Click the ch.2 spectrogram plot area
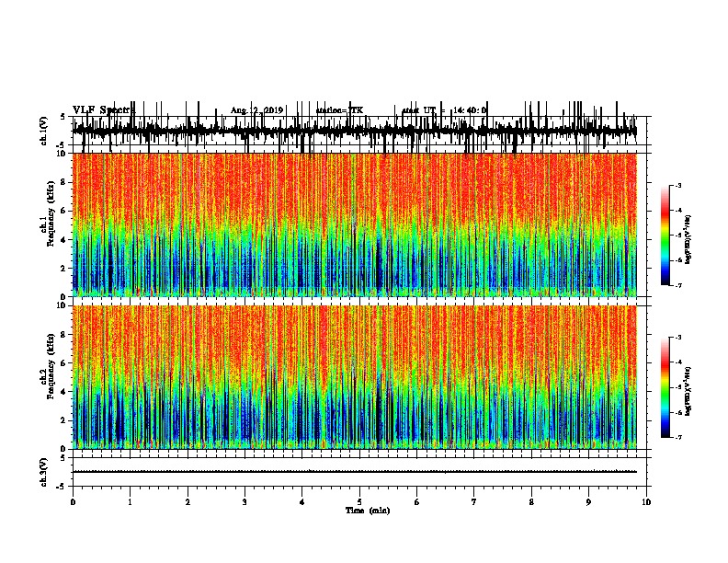 (355, 377)
